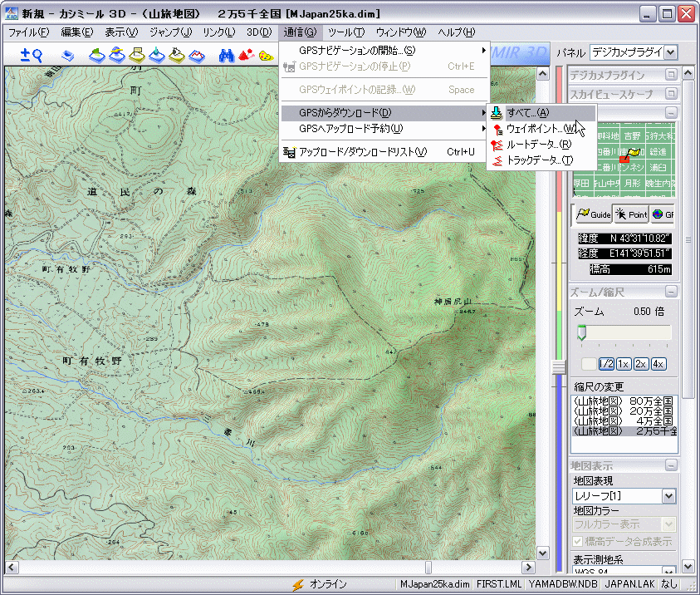Switch to the Point tab
This screenshot has width=700, height=595.
click(x=631, y=215)
